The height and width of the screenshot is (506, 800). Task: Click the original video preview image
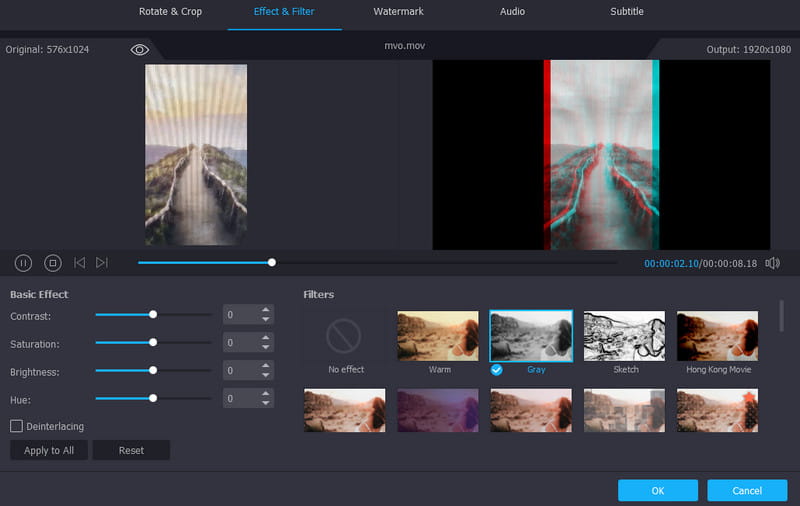[x=196, y=155]
